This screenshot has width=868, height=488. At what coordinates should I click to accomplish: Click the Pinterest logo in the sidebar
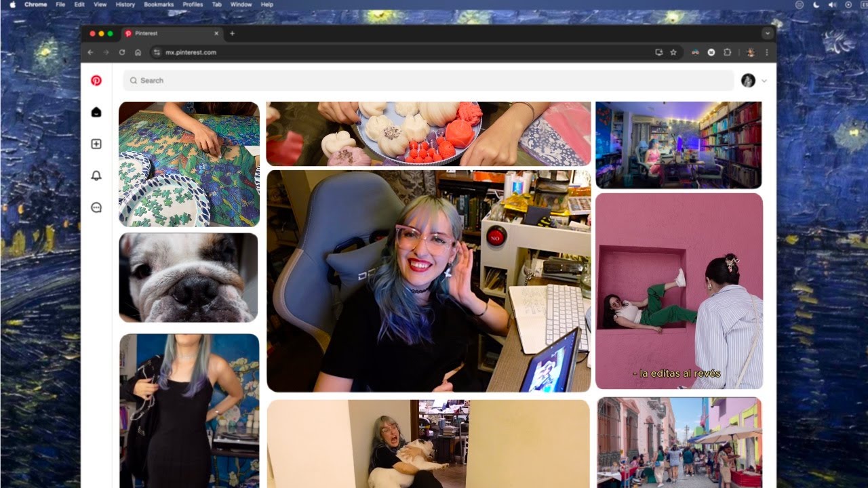tap(96, 80)
